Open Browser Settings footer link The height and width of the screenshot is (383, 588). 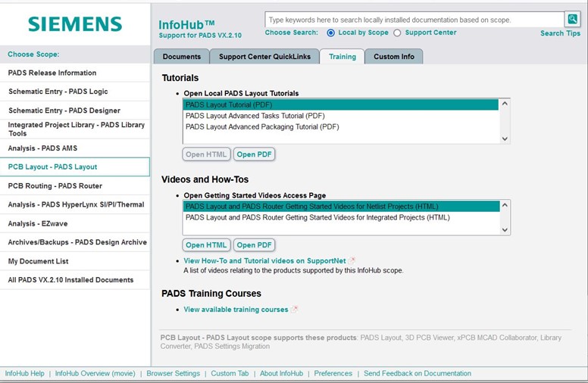[x=174, y=373]
